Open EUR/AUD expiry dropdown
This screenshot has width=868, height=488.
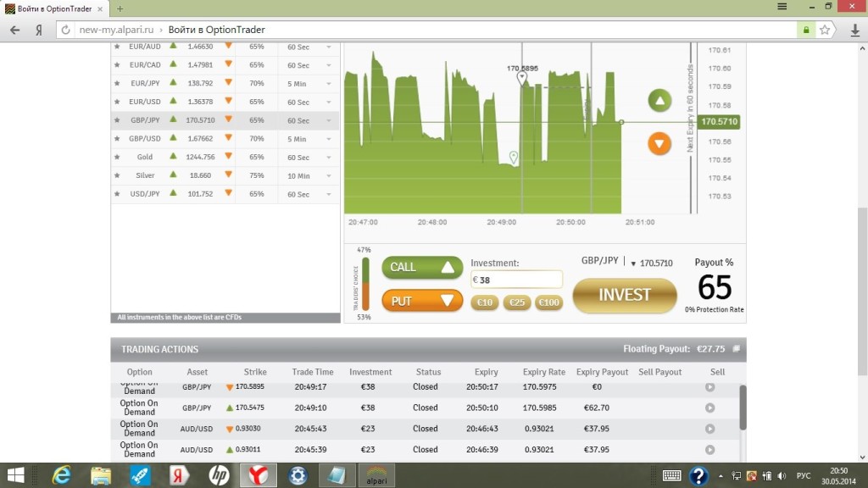click(328, 47)
